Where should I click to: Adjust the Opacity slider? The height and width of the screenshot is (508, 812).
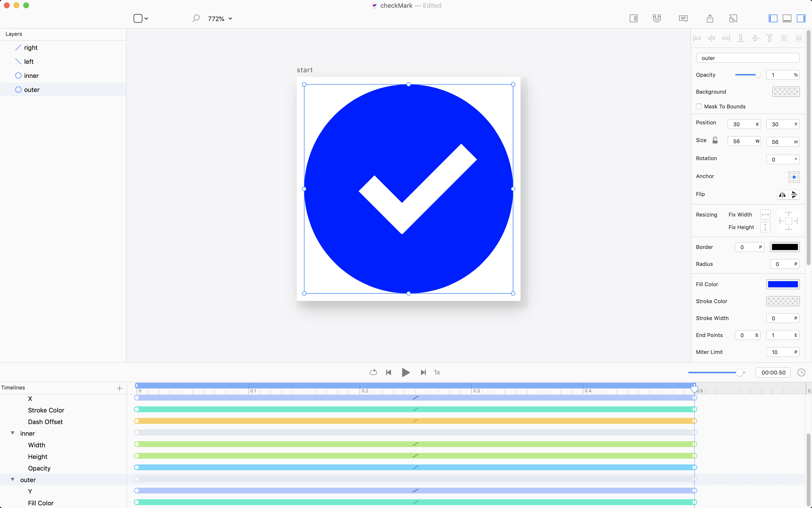tap(747, 75)
